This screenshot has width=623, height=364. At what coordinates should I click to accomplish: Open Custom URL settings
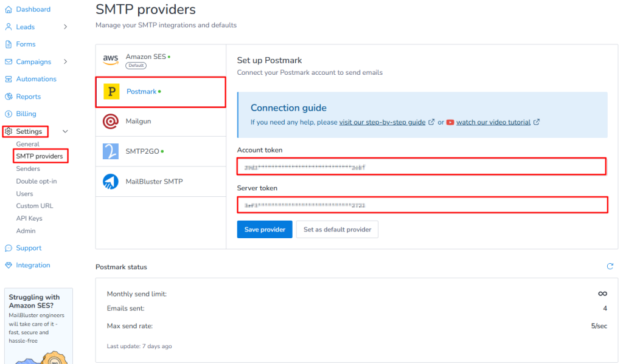(x=34, y=206)
